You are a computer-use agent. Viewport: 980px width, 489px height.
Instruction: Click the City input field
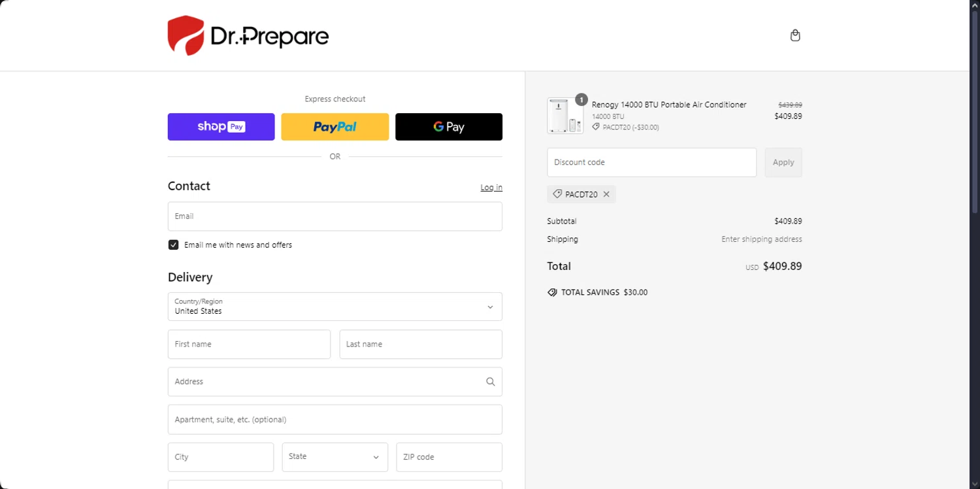221,457
